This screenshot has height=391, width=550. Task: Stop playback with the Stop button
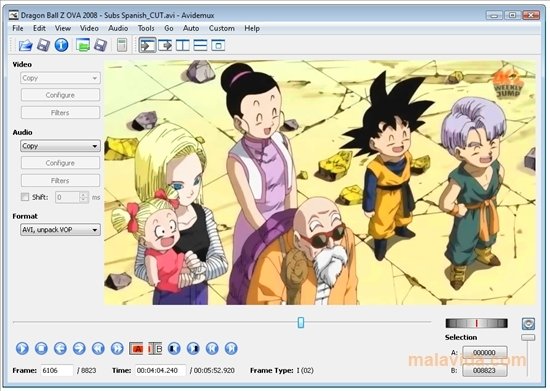pyautogui.click(x=41, y=348)
